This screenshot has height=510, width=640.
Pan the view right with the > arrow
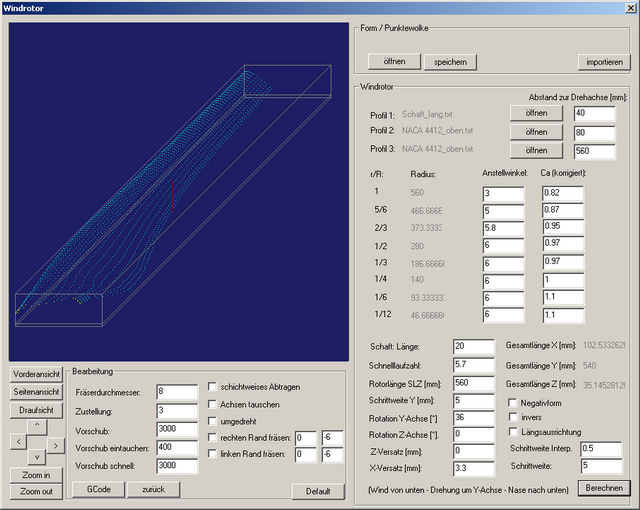coord(56,441)
